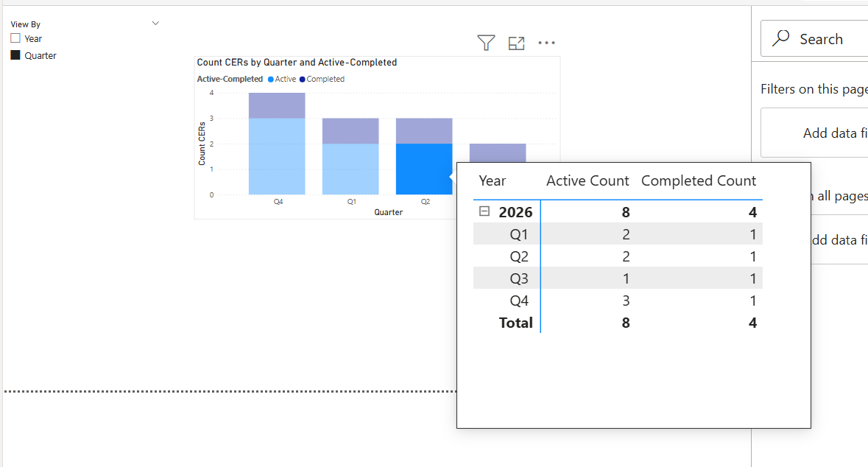Click the Search field in the filters pane
This screenshot has width=868, height=467.
(x=814, y=39)
